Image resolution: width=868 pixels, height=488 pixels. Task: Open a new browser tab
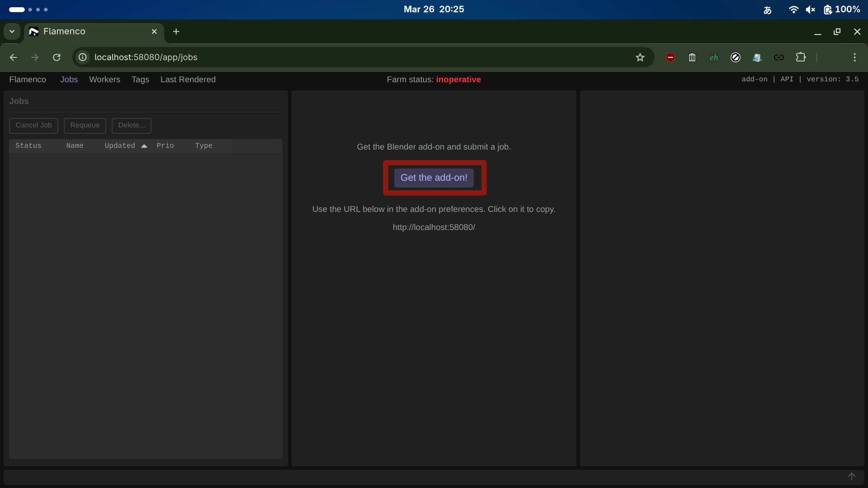(x=176, y=31)
